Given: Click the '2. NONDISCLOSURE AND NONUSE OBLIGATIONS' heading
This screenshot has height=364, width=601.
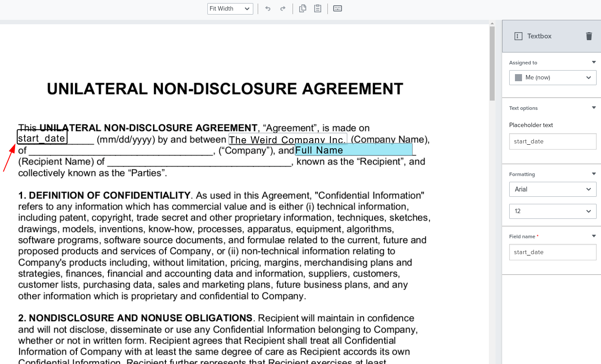Looking at the screenshot, I should point(135,318).
